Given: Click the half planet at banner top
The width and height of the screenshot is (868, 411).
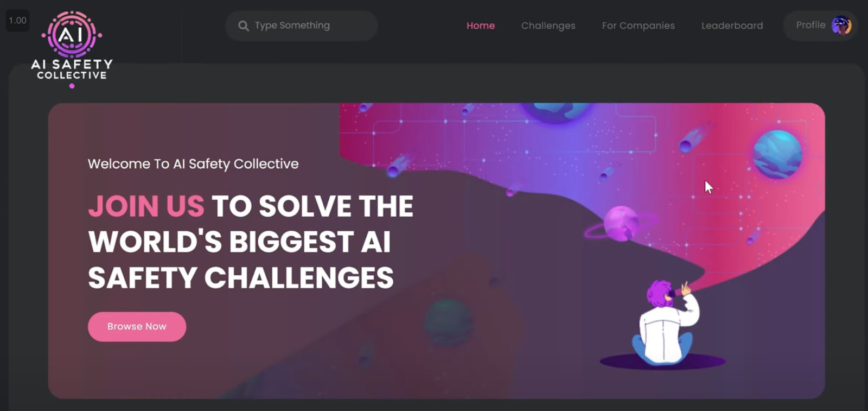Looking at the screenshot, I should [556, 111].
